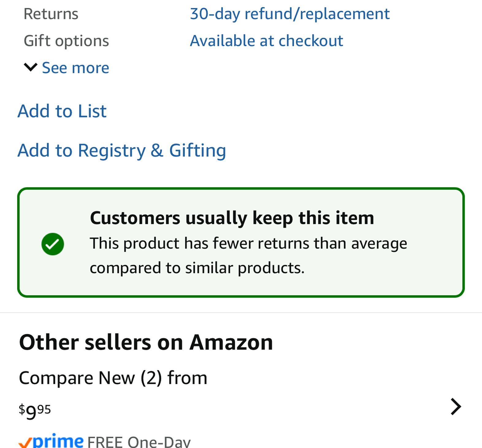Open the Available at checkout gift options link
The image size is (482, 448).
tap(266, 41)
